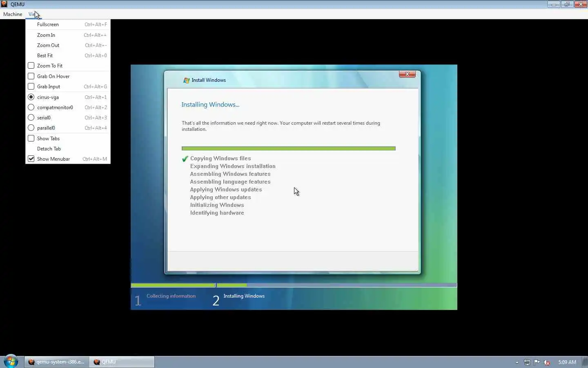The width and height of the screenshot is (588, 368).
Task: Click the bottom overall setup progress bar
Action: coord(294,285)
